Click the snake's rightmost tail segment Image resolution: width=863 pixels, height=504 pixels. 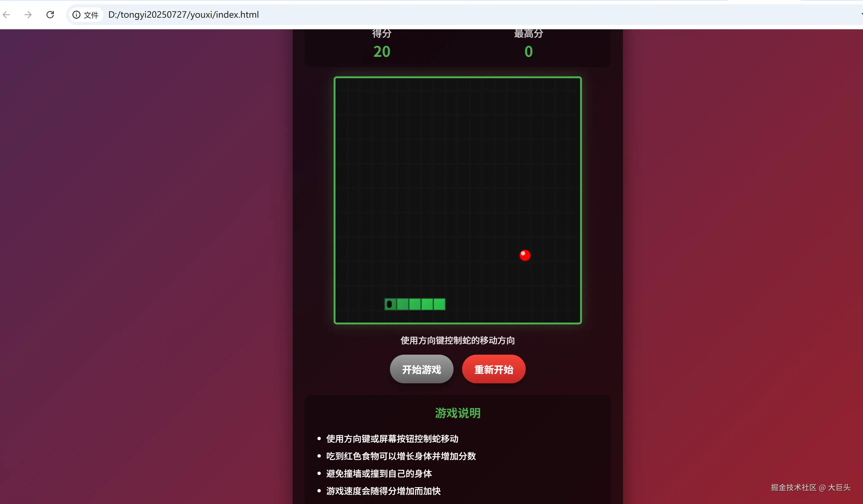point(439,304)
